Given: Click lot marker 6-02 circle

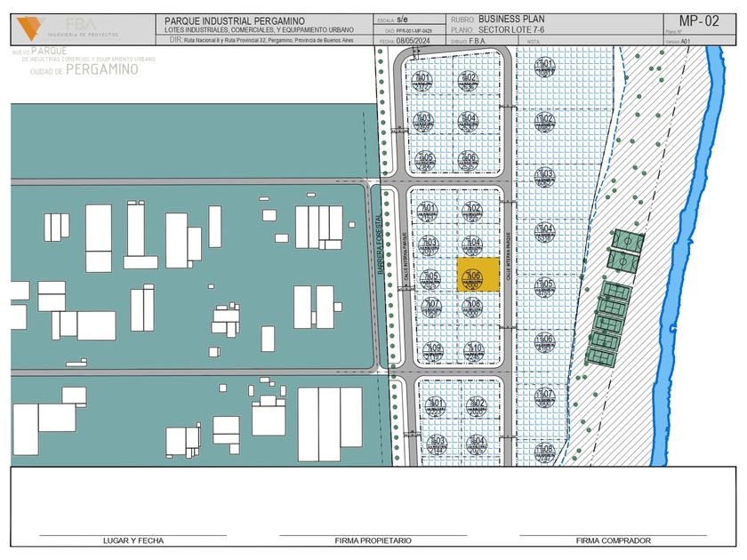Looking at the screenshot, I should click(x=468, y=81).
